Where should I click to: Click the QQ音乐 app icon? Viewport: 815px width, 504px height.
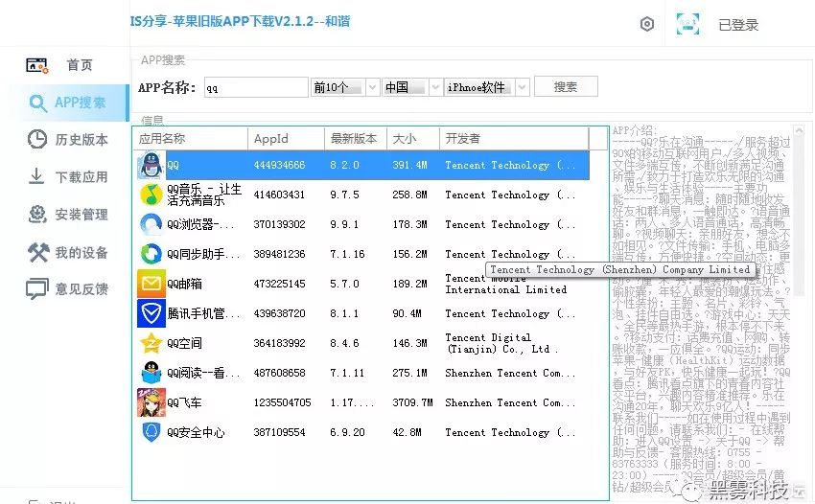[x=151, y=195]
